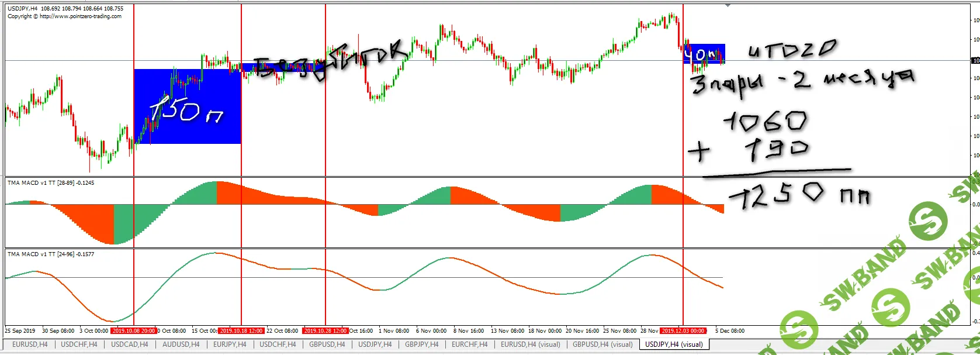
Task: Select the 2019.10.08 20:00 date label
Action: point(134,331)
